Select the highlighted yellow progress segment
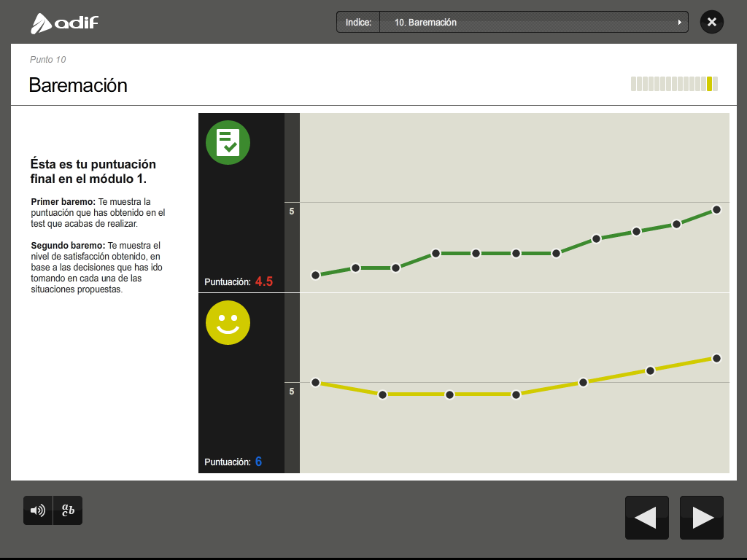747x560 pixels. point(709,84)
